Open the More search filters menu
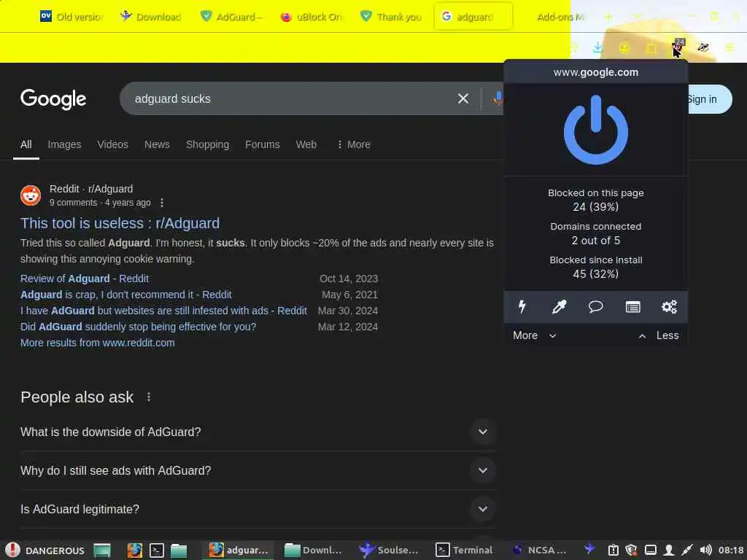The width and height of the screenshot is (747, 560). [x=354, y=144]
